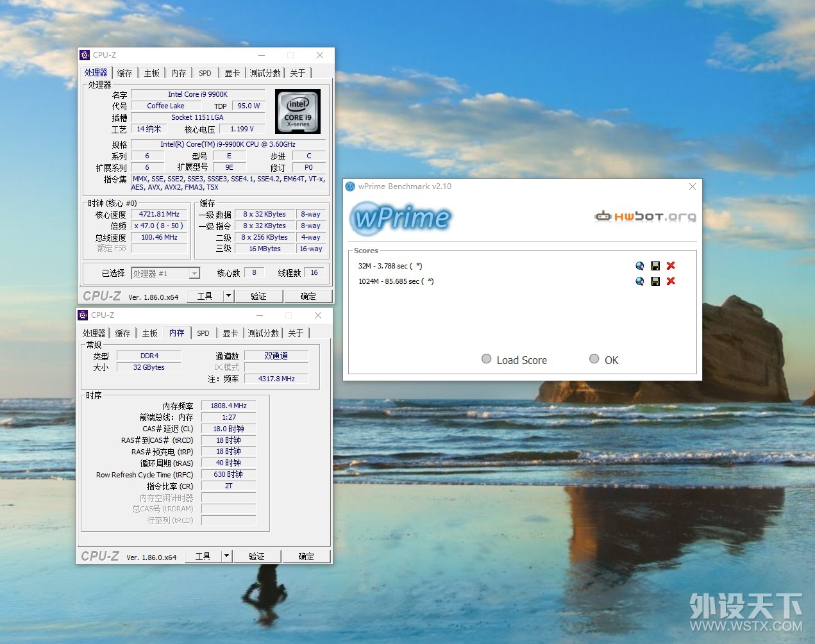The width and height of the screenshot is (815, 644).
Task: Switch to 处理器 tab in bottom CPU-Z
Action: coord(94,333)
